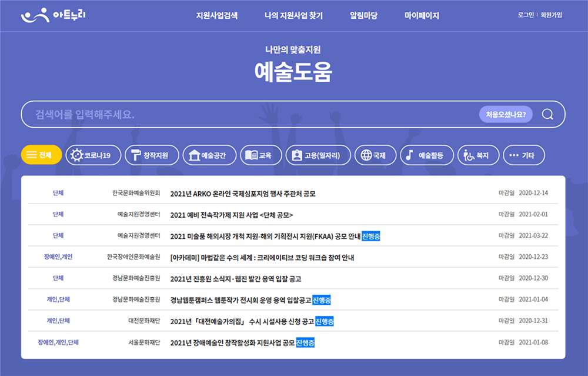Image resolution: width=588 pixels, height=376 pixels.
Task: Open the 알림마당 menu
Action: coord(363,16)
